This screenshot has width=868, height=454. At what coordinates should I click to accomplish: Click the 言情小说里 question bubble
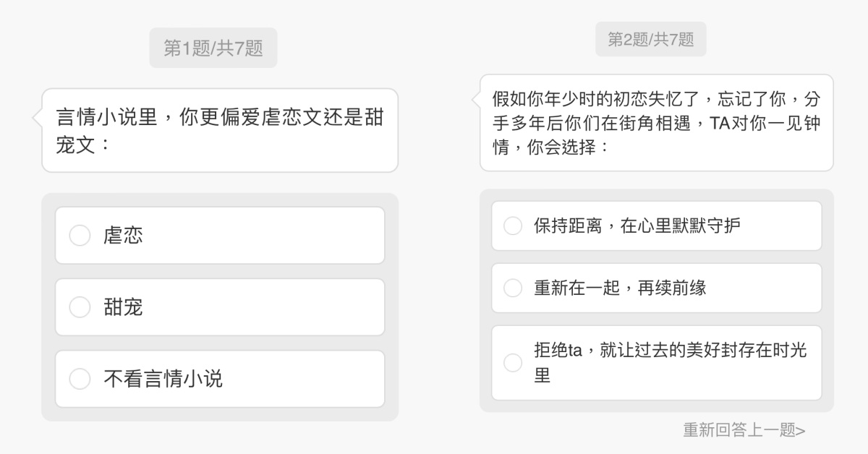coord(220,130)
